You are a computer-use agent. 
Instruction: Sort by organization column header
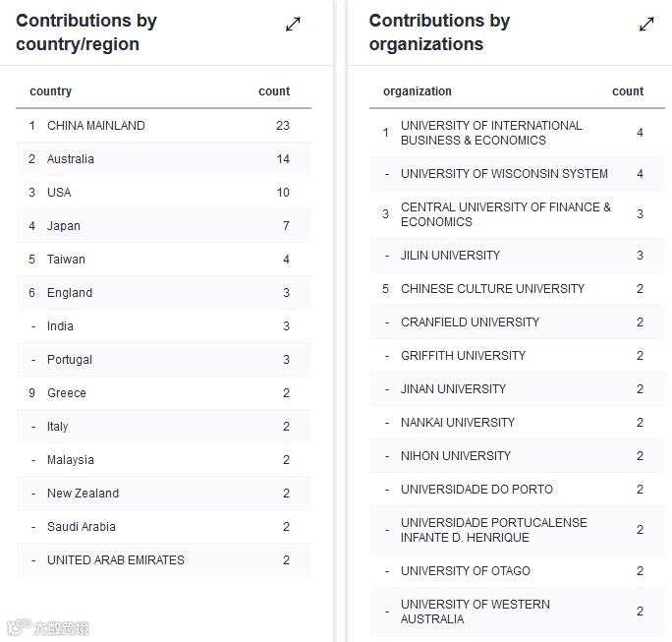[418, 91]
